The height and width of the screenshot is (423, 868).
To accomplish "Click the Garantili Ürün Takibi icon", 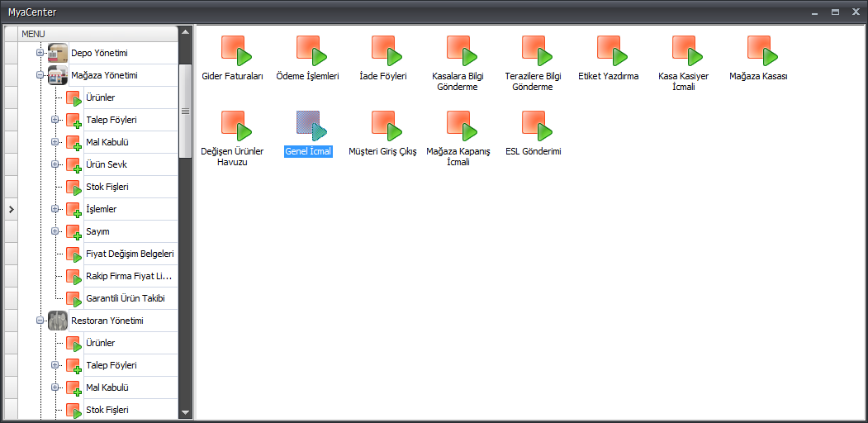I will click(74, 299).
